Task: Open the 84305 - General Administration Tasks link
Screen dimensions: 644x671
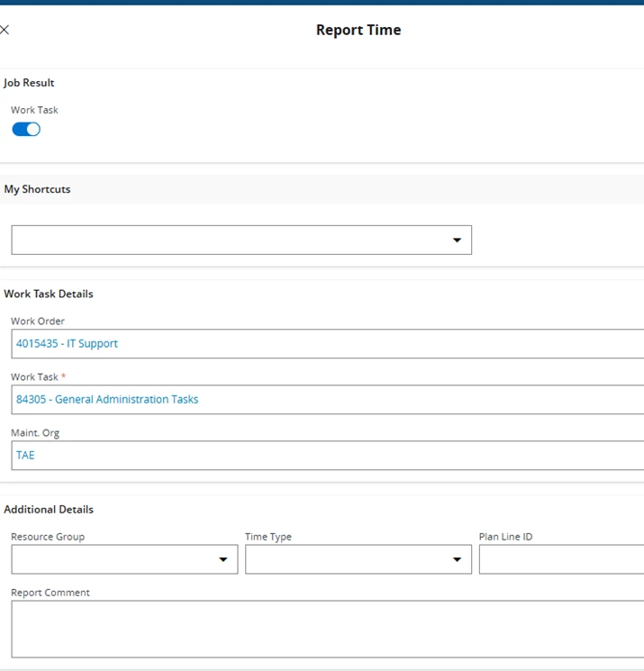Action: pos(107,399)
